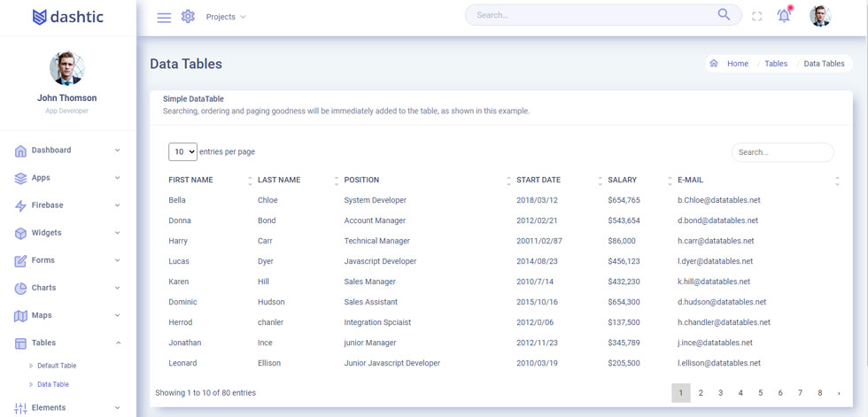Viewport: 868px width, 417px height.
Task: Sort by the E-mail column
Action: [x=690, y=180]
